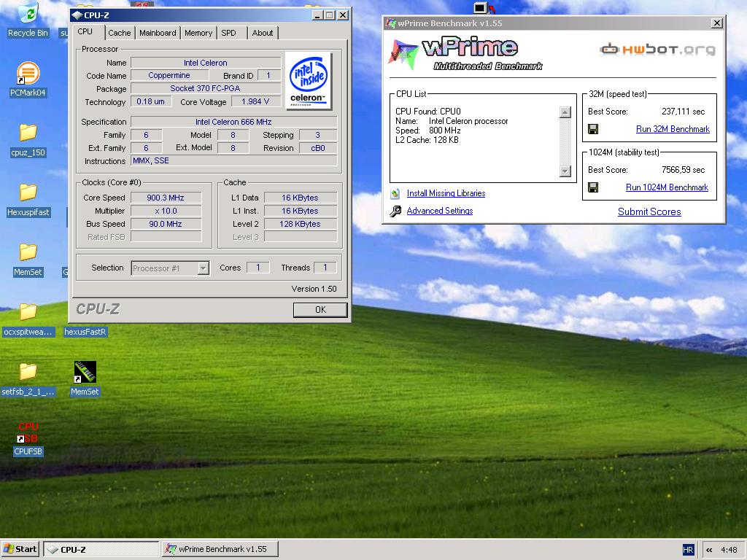Switch to the Mainboard tab
The image size is (747, 560).
[x=158, y=33]
